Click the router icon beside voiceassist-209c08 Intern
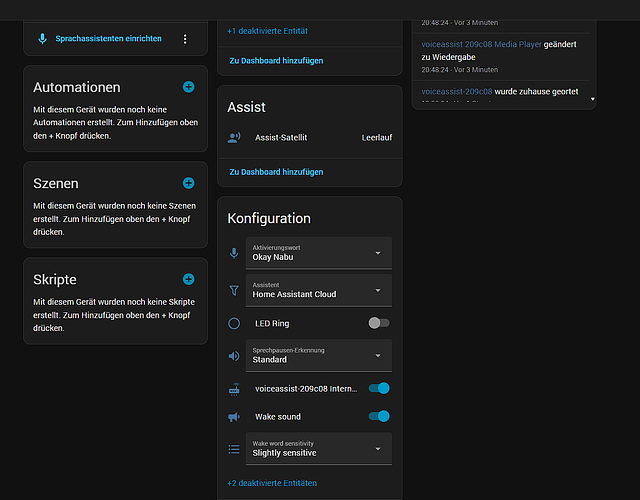The width and height of the screenshot is (640, 500). (234, 389)
